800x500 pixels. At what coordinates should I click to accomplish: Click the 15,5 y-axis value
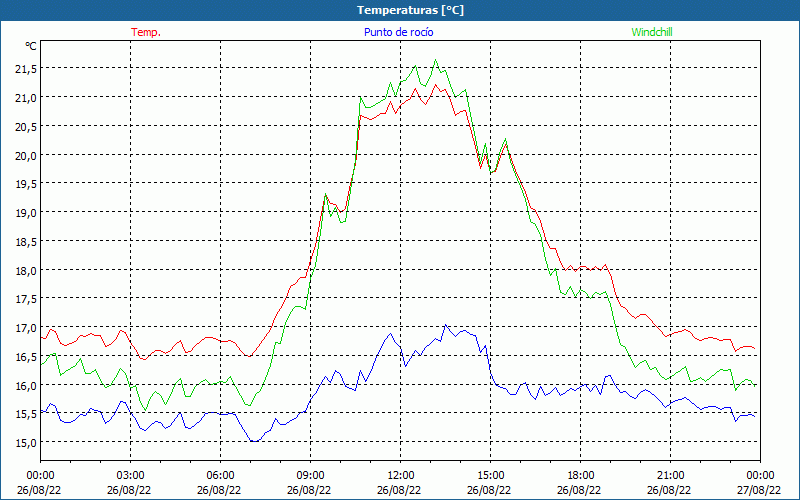(x=26, y=414)
